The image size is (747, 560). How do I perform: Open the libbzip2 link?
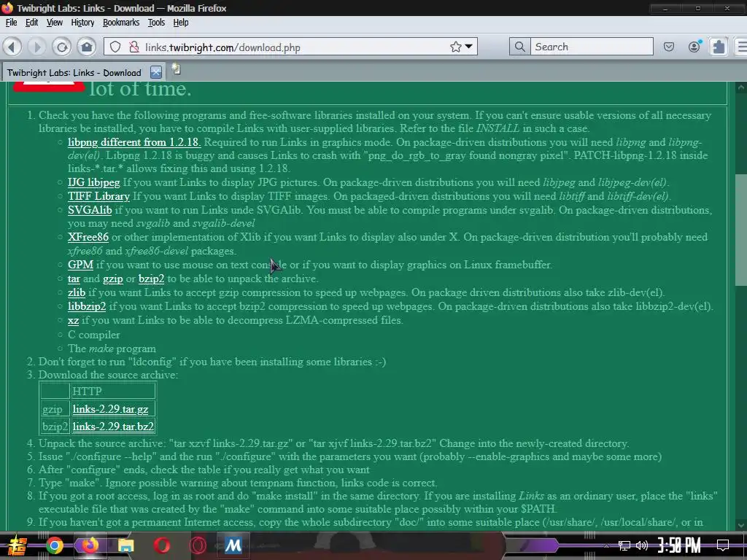[x=87, y=306]
